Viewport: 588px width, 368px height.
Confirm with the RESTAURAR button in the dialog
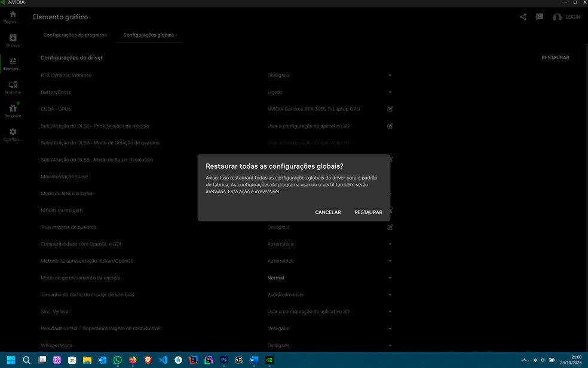tap(368, 212)
